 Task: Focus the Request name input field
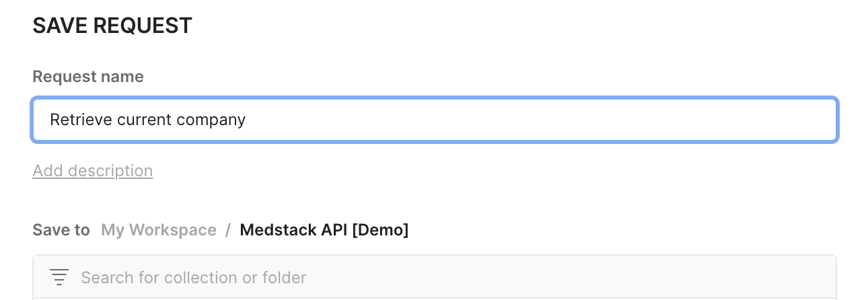(435, 120)
